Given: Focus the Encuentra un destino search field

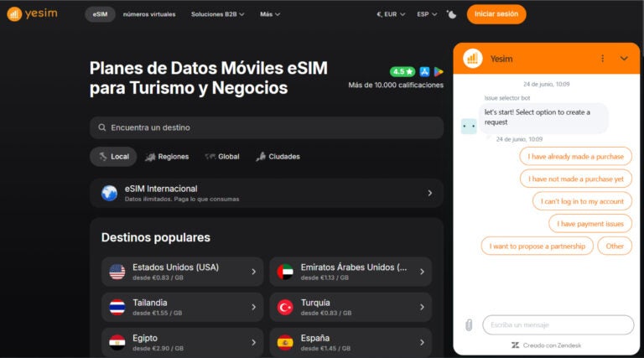Looking at the screenshot, I should [x=267, y=127].
